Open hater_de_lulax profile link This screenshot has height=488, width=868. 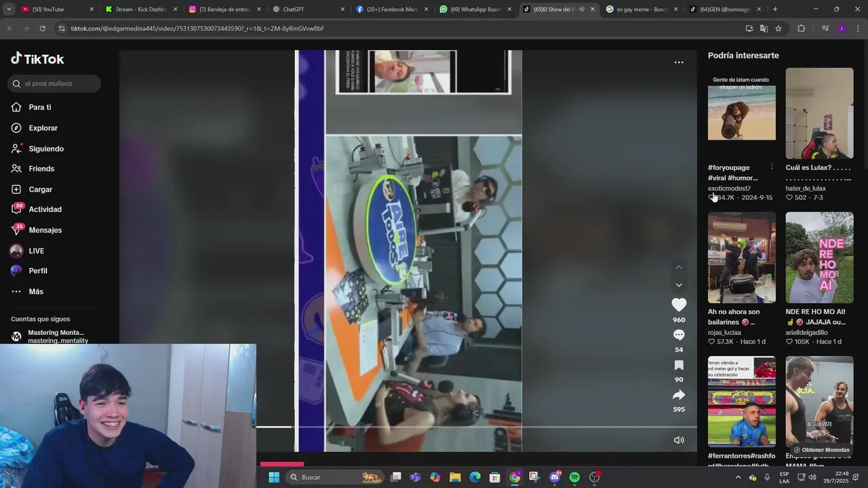point(806,188)
